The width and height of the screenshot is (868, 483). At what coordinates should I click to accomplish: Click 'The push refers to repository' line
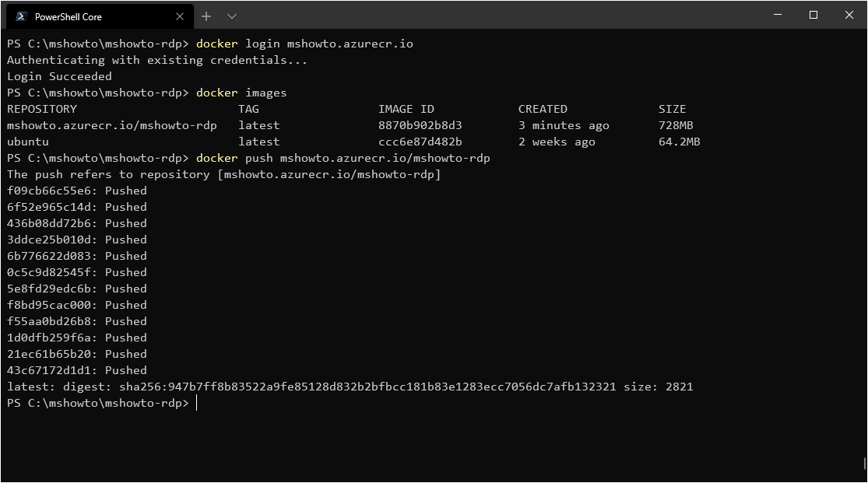(223, 174)
